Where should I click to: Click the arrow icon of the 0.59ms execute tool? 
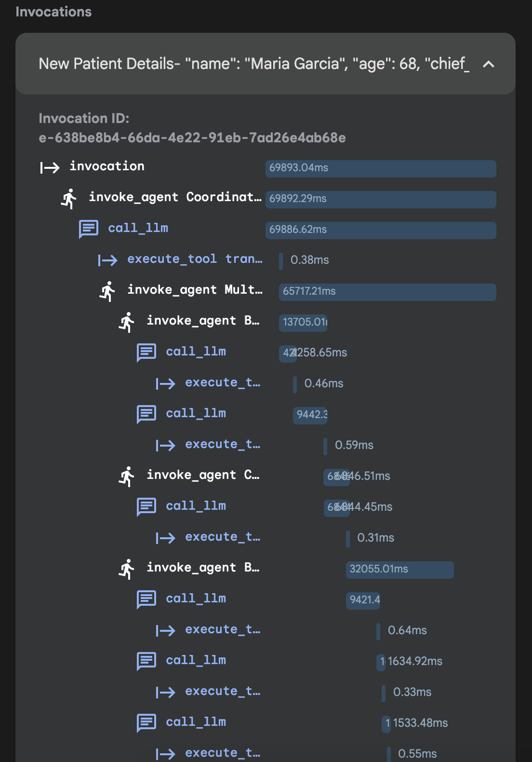click(x=165, y=445)
